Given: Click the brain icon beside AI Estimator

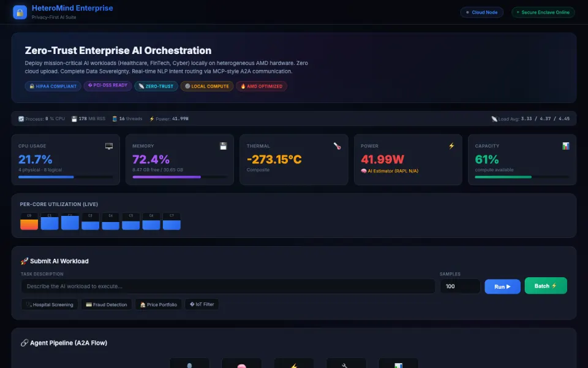Looking at the screenshot, I should 363,171.
